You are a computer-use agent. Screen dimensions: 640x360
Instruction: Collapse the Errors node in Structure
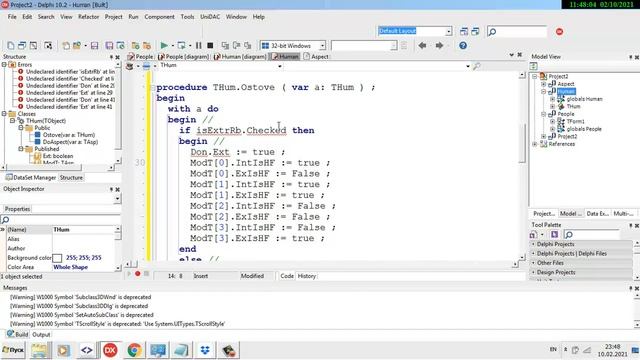point(4,64)
